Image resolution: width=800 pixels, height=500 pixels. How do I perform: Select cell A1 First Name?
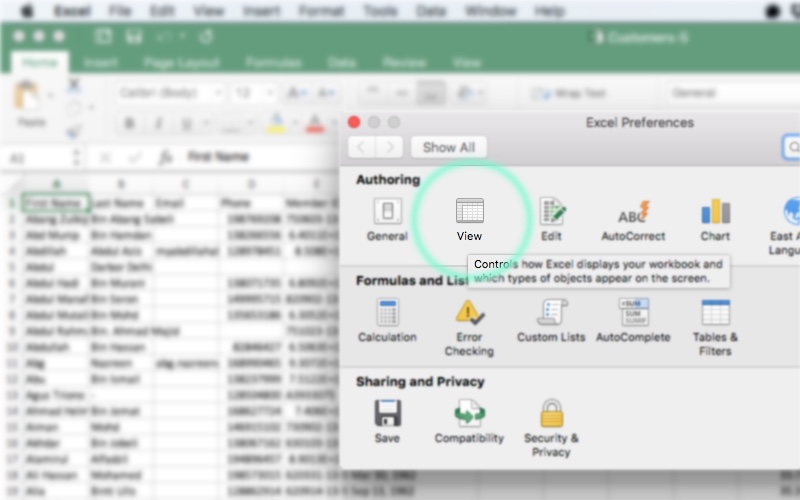pos(55,203)
